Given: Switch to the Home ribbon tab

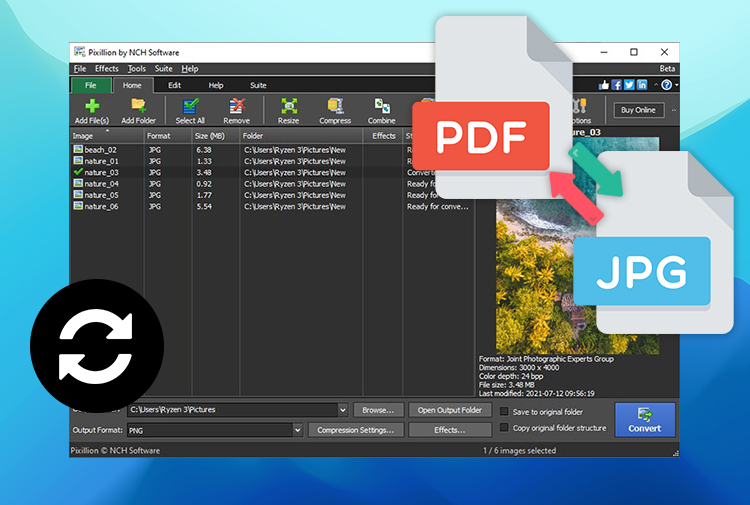Looking at the screenshot, I should click(132, 86).
